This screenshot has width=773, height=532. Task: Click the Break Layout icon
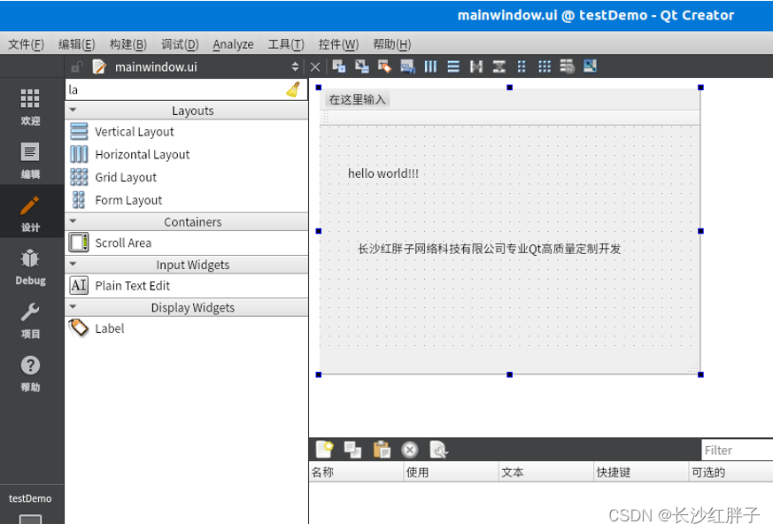567,66
